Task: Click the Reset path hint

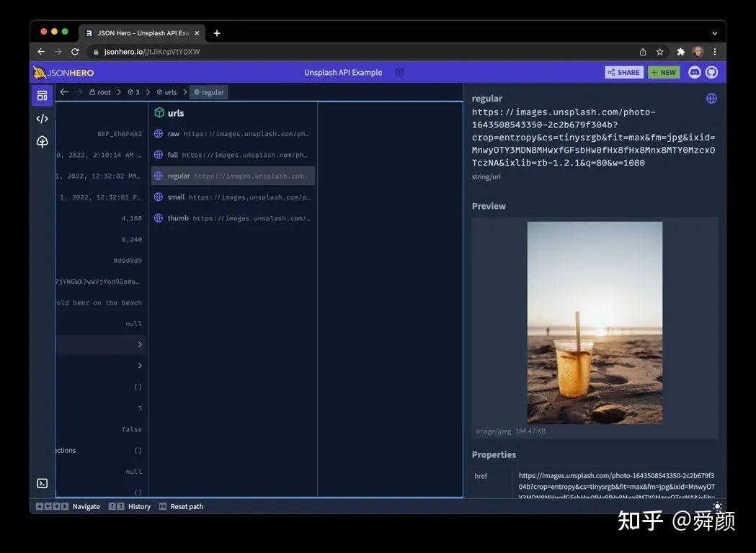Action: (x=181, y=506)
